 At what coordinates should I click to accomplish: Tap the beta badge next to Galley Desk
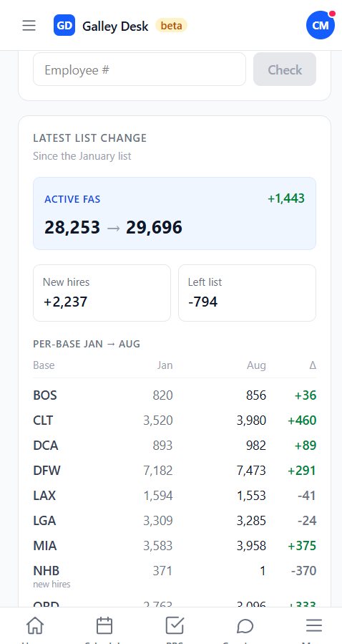click(172, 26)
